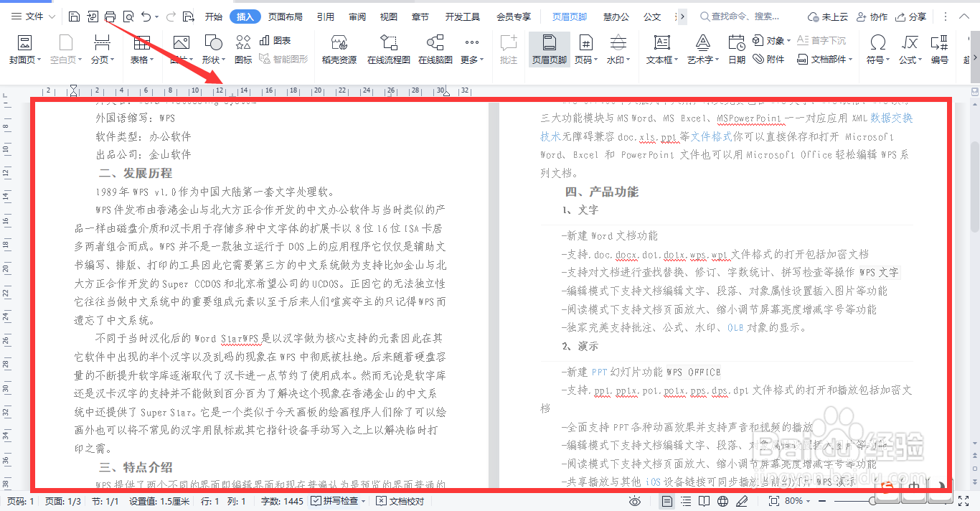
Task: Switch to the Home (开始) tab
Action: [213, 17]
